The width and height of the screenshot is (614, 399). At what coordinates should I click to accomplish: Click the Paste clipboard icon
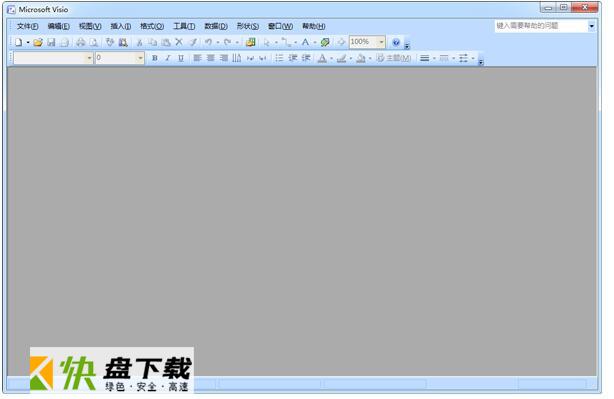(x=166, y=42)
